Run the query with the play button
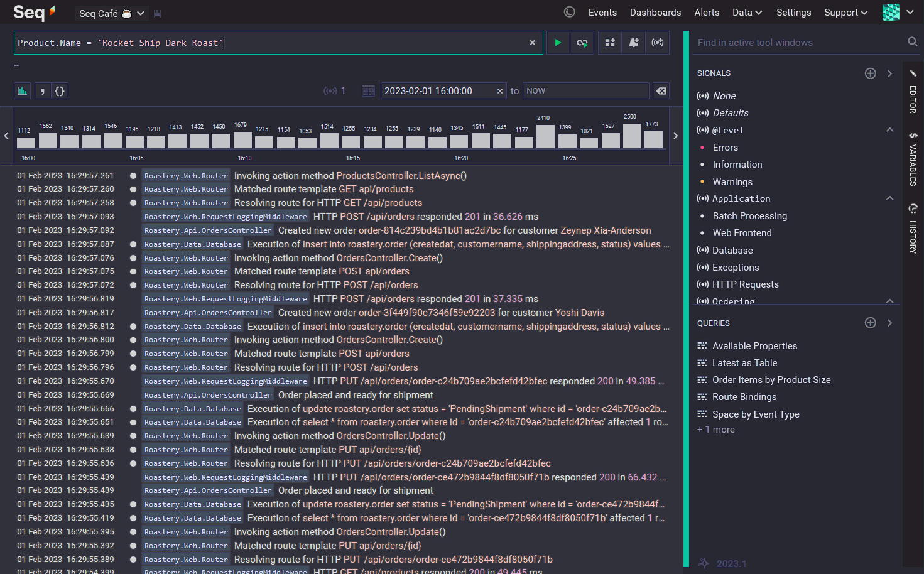 558,43
